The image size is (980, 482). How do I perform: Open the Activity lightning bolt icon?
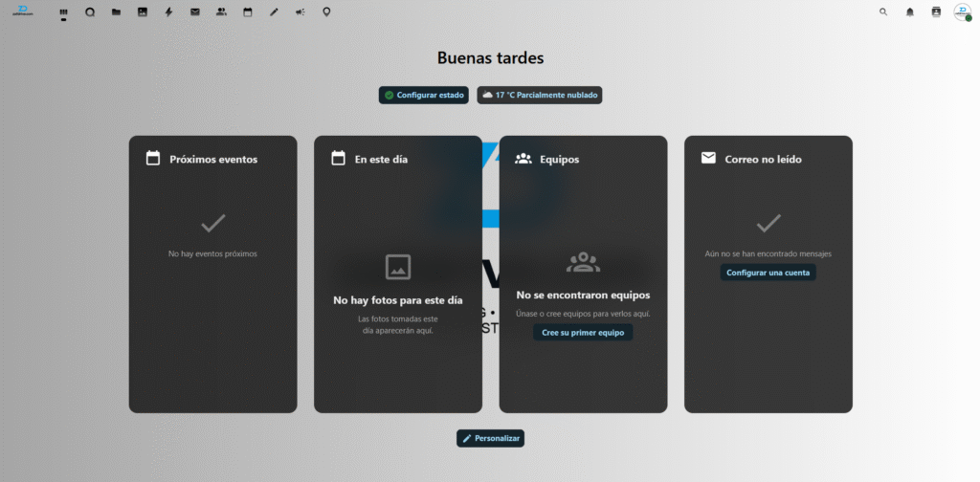click(x=169, y=12)
